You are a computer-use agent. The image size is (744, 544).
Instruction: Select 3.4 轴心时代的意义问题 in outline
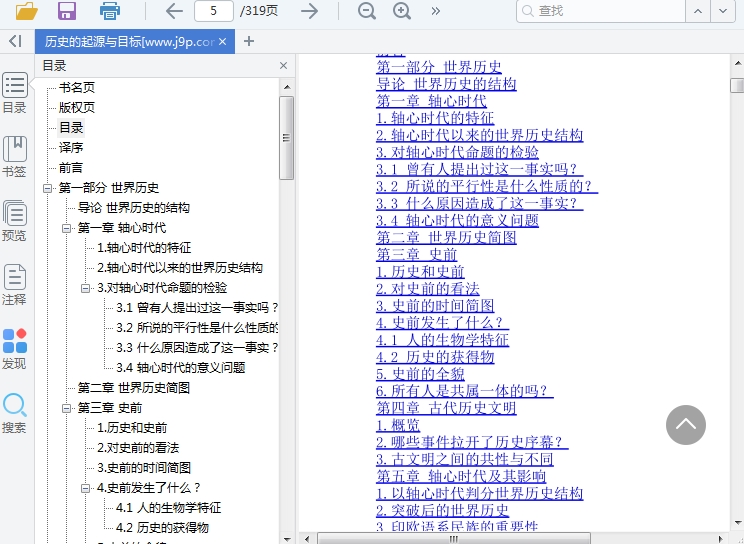[x=181, y=367]
